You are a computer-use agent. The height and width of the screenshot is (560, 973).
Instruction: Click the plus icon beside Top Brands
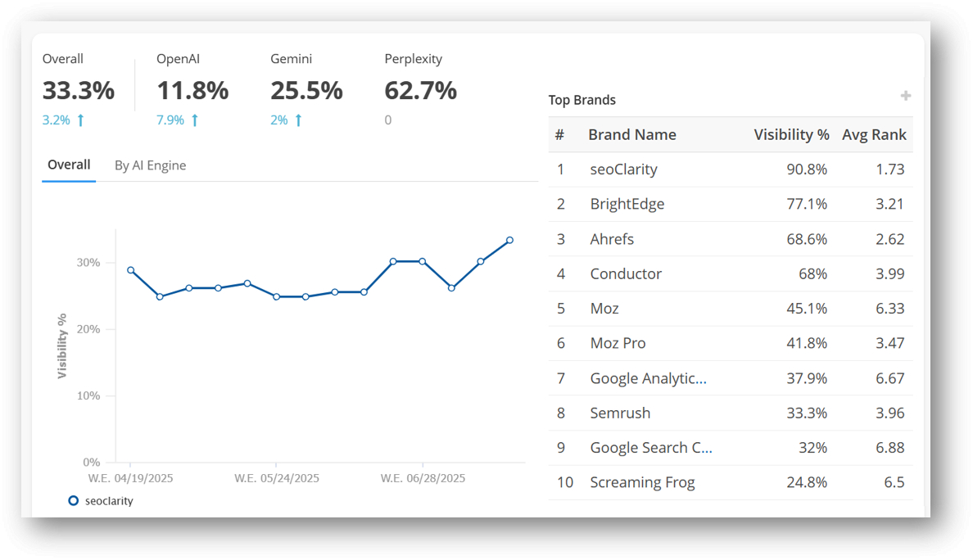pyautogui.click(x=905, y=97)
